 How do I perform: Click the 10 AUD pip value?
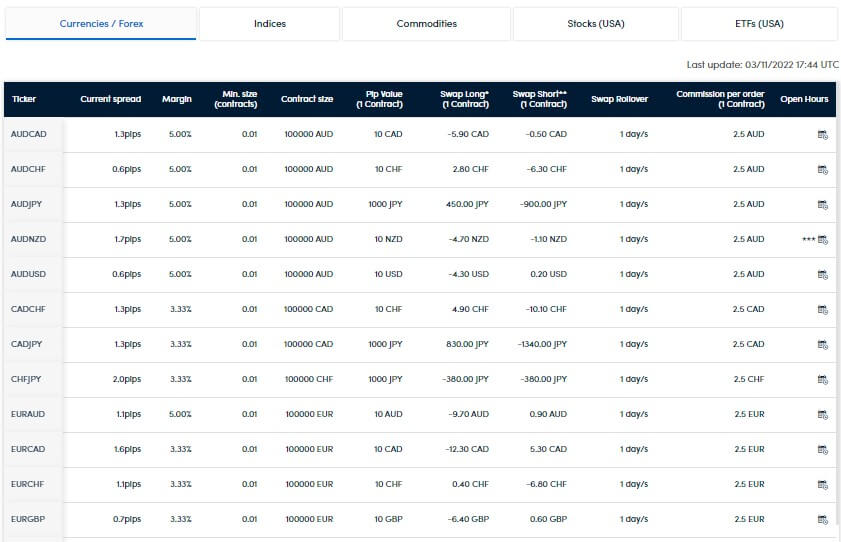pos(388,414)
